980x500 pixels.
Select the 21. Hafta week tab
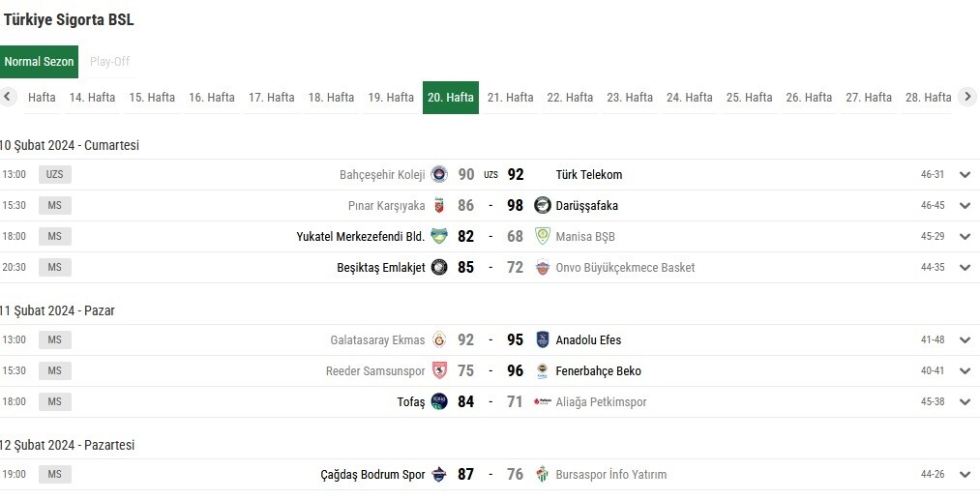pyautogui.click(x=511, y=98)
